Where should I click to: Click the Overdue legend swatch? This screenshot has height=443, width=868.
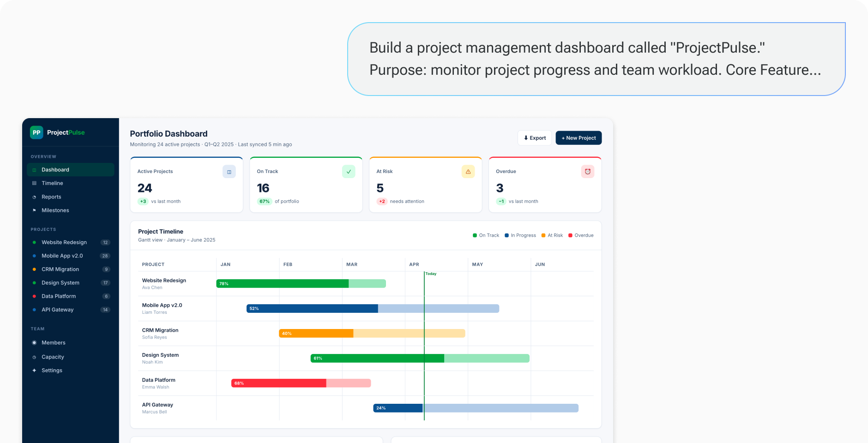(x=570, y=235)
